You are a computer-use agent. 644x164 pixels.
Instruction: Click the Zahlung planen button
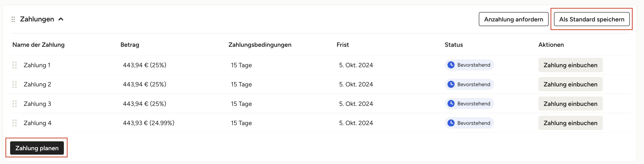pyautogui.click(x=37, y=148)
